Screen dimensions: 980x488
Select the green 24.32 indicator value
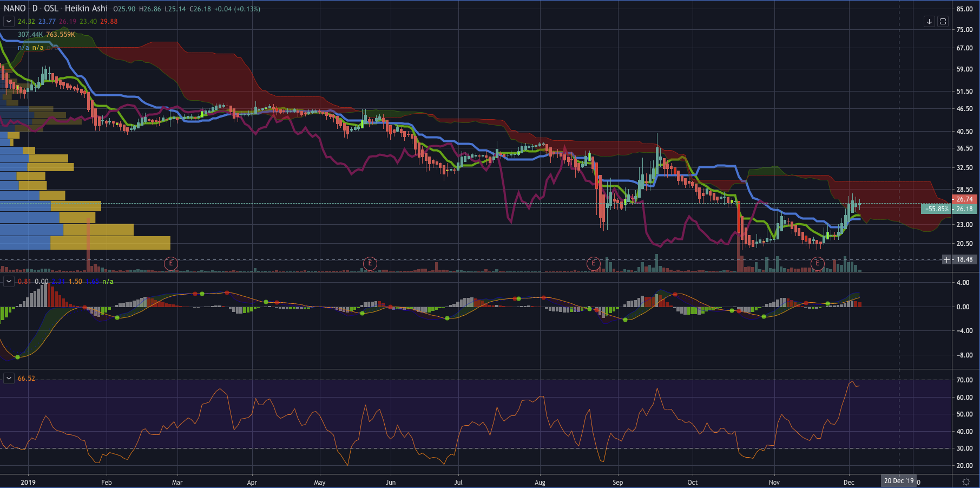(x=26, y=22)
